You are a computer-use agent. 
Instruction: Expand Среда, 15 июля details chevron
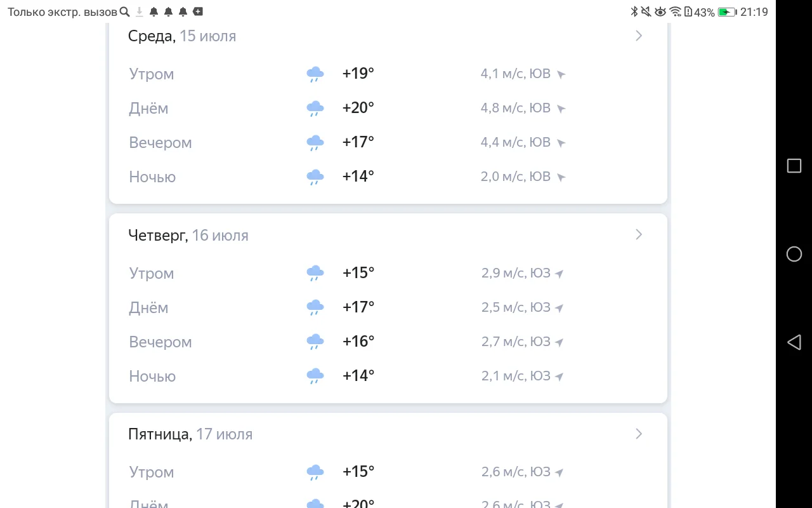point(638,36)
